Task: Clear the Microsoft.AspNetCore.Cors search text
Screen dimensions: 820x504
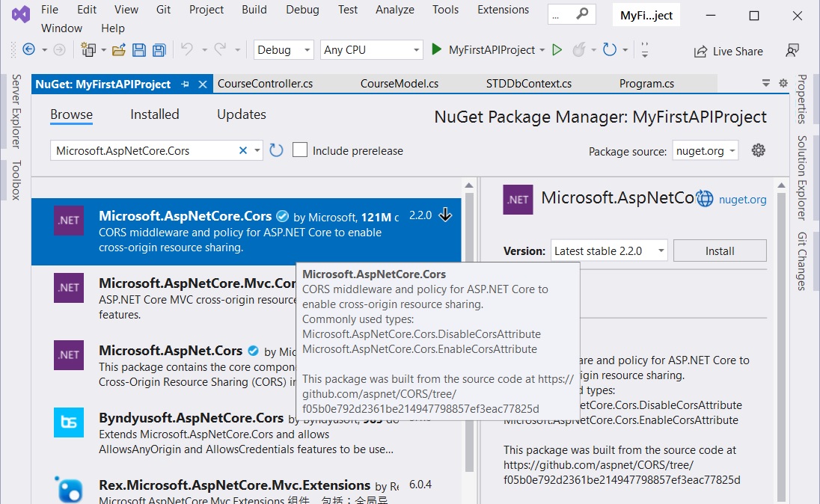Action: pos(243,150)
